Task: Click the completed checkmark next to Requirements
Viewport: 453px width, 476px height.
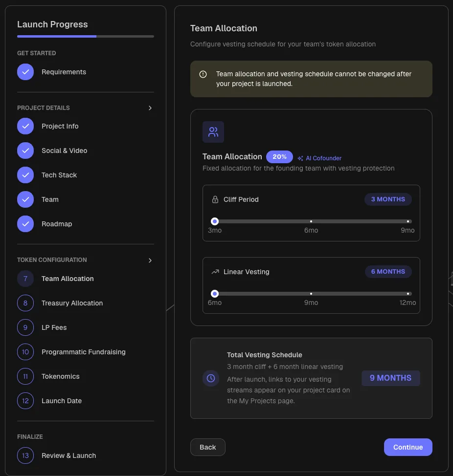Action: coord(25,72)
